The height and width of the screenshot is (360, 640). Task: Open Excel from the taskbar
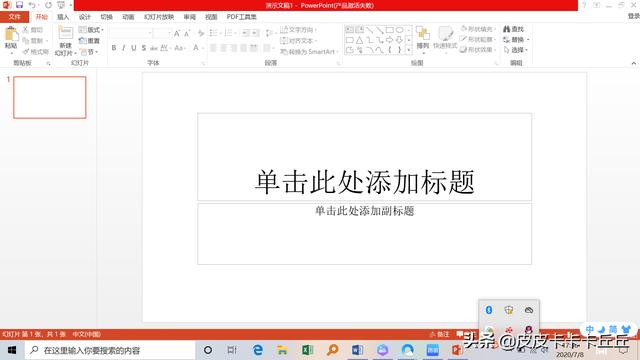pyautogui.click(x=307, y=350)
